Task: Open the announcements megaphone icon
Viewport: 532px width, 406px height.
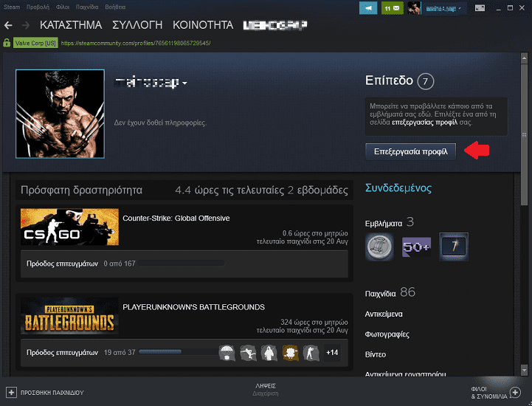Action: click(x=368, y=8)
